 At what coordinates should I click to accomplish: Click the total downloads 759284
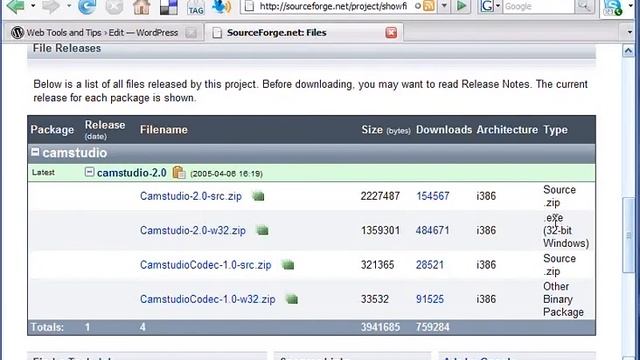433,327
